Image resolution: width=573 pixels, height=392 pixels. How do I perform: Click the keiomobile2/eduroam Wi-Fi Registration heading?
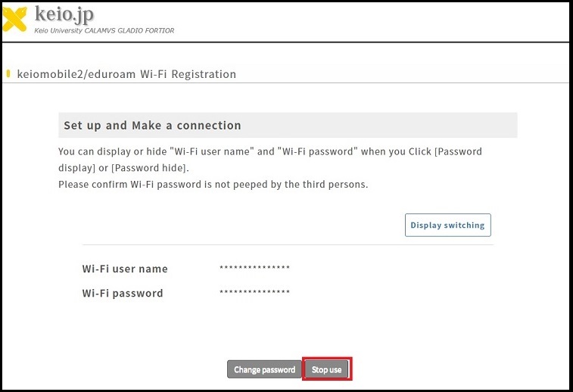click(126, 74)
